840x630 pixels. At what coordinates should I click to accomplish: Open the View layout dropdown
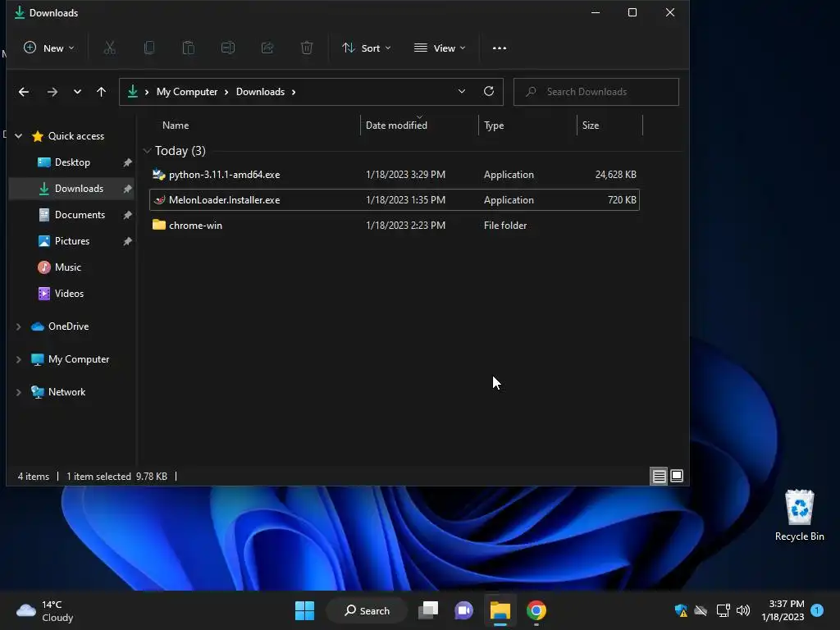(440, 48)
